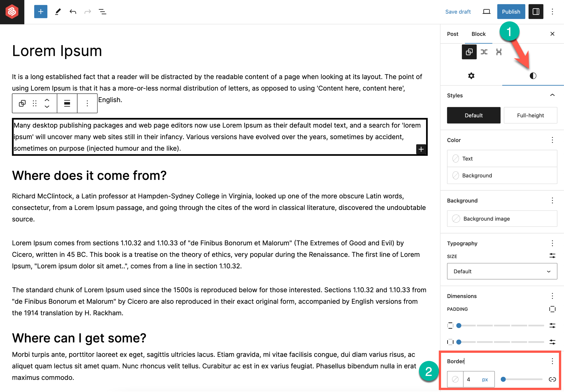Unlink border sides with the link icon
This screenshot has height=392, width=564.
point(552,379)
